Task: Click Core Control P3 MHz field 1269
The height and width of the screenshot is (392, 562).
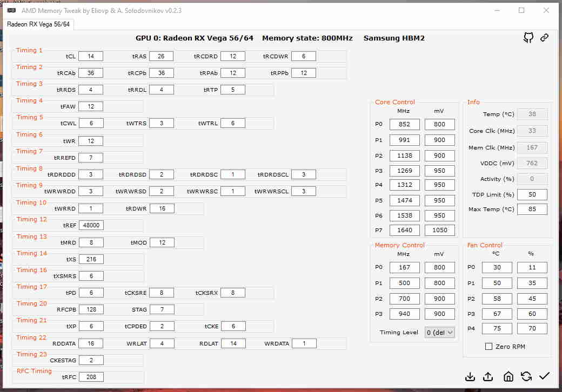Action: point(404,171)
